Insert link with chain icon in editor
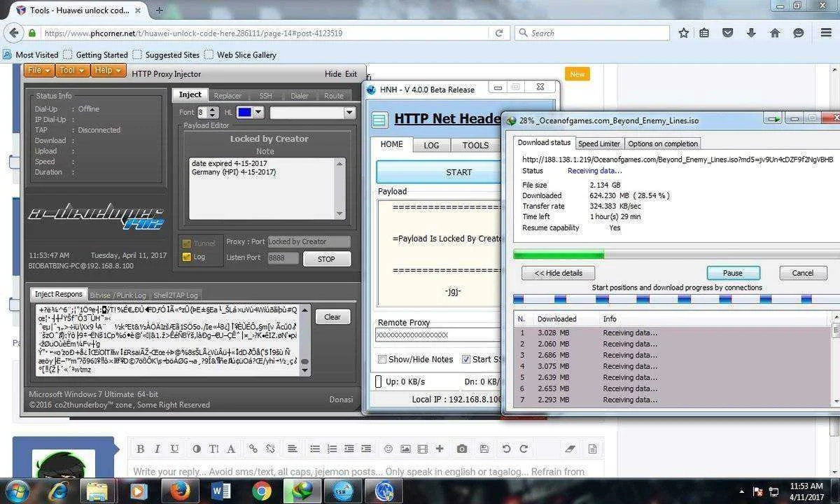The image size is (840, 504). coord(253,449)
